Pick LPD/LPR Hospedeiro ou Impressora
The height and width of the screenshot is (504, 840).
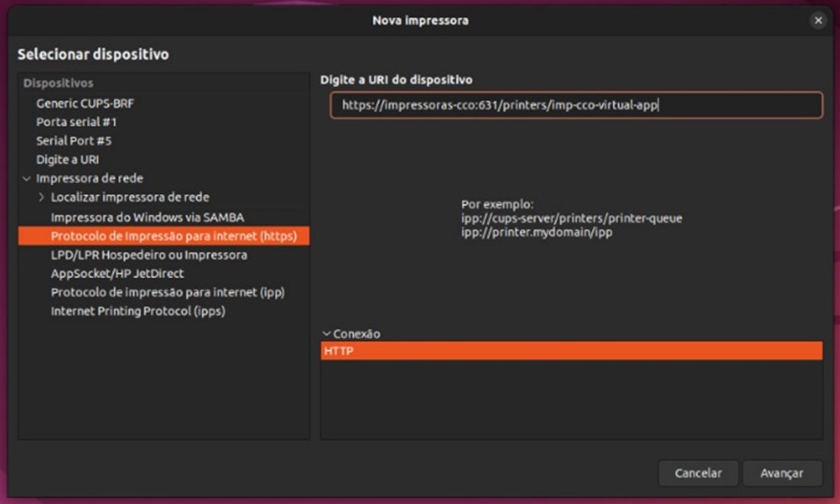[x=149, y=255]
